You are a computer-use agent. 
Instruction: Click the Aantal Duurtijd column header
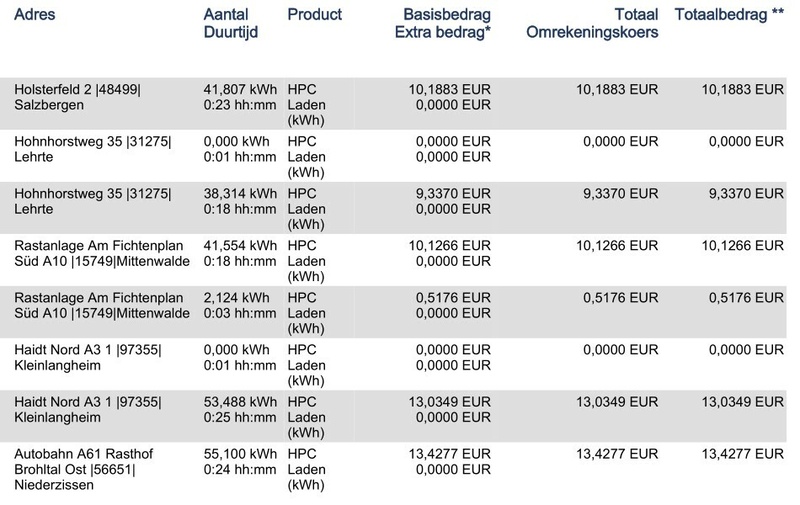[229, 24]
